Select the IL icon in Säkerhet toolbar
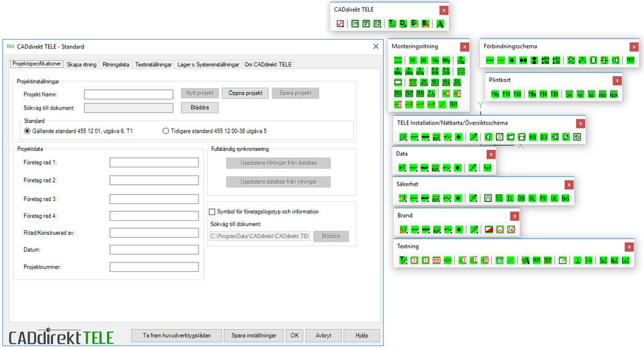The width and height of the screenshot is (644, 348). (x=509, y=198)
